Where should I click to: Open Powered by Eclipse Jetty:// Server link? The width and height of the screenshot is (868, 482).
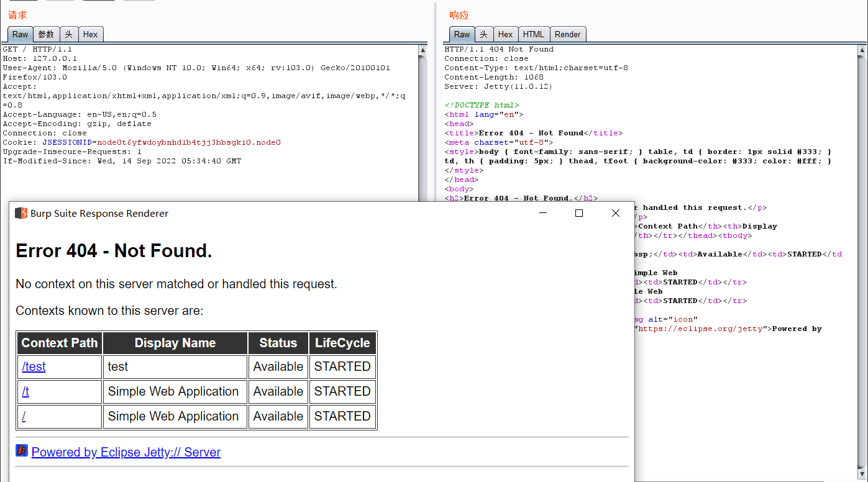[126, 452]
